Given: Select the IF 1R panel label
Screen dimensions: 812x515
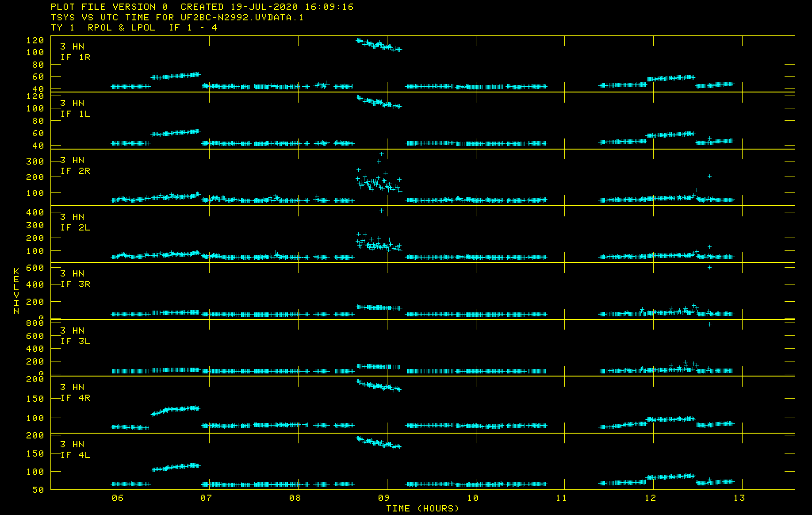Looking at the screenshot, I should click(x=75, y=57).
